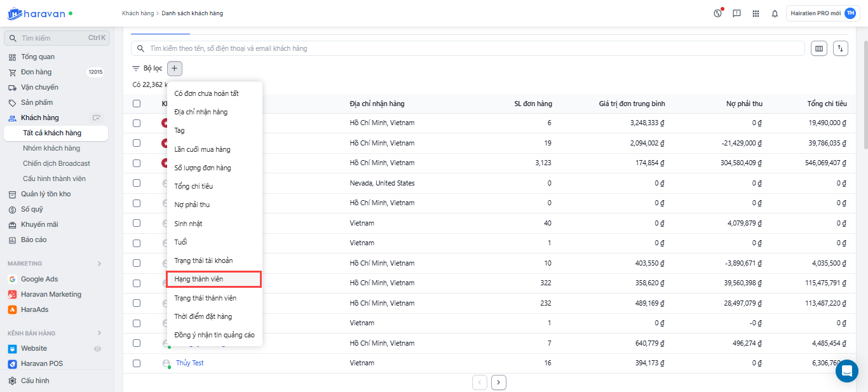Screen dimensions: 868x392
Task: Go to the next page of customers
Action: (499, 382)
